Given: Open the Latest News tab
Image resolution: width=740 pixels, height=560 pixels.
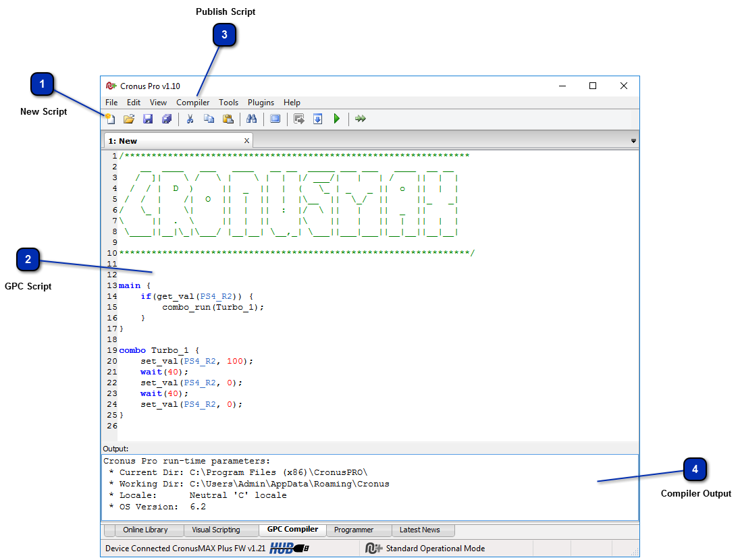Looking at the screenshot, I should click(x=419, y=530).
